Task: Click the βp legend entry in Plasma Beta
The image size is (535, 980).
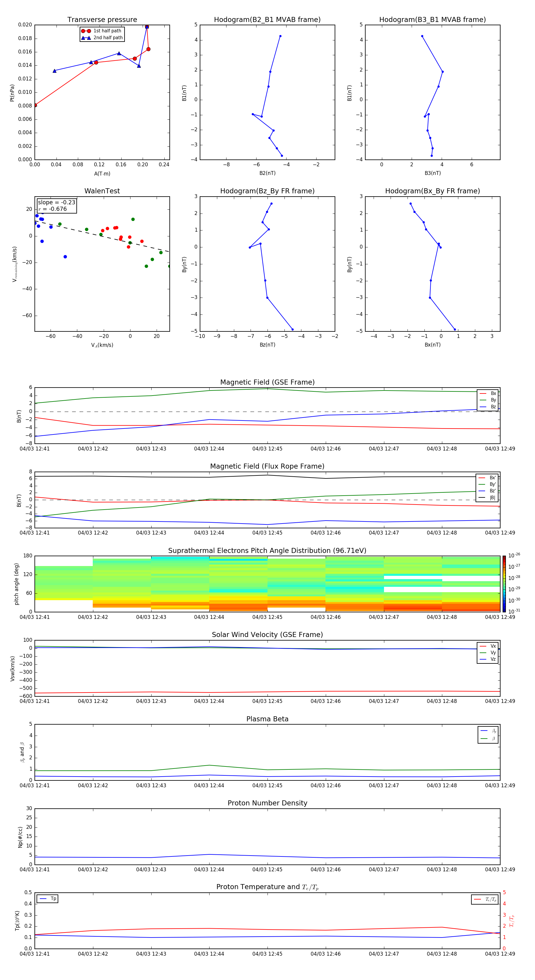Action: pos(488,731)
